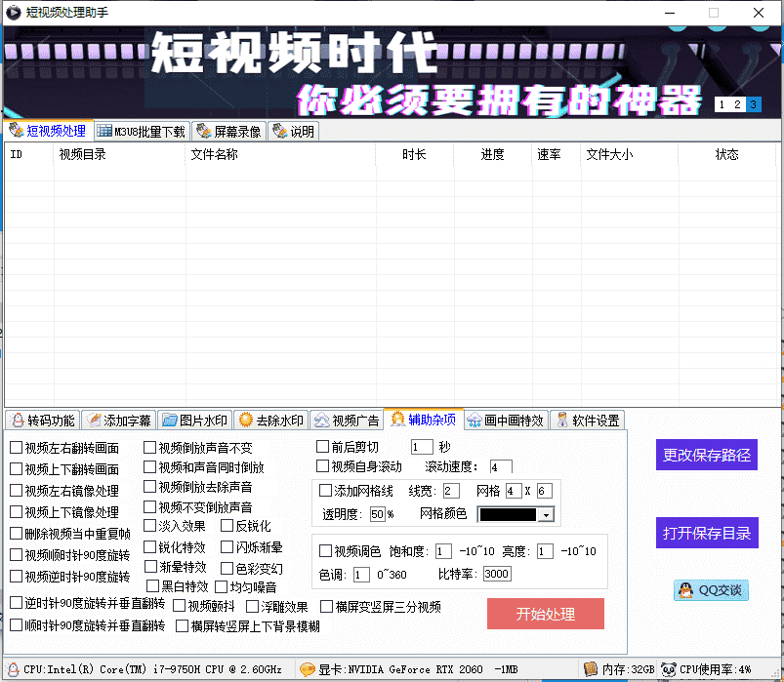Click the app logo in the title bar
This screenshot has width=784, height=682.
click(x=13, y=12)
